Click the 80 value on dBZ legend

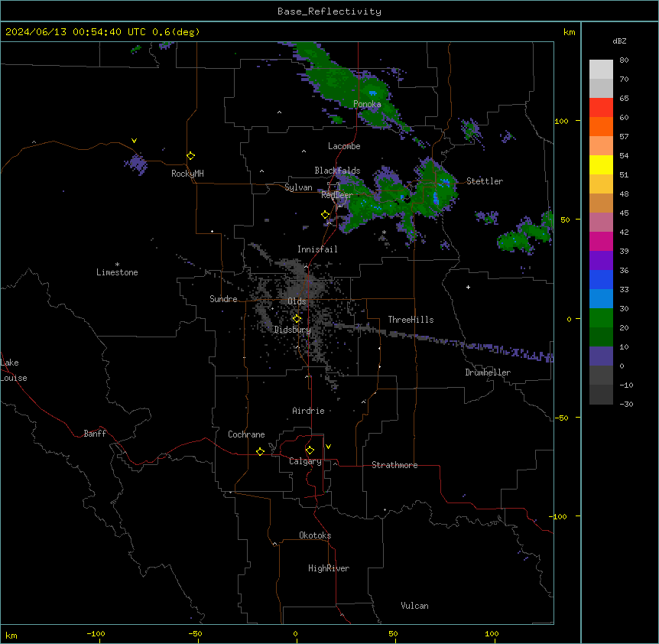(x=624, y=60)
